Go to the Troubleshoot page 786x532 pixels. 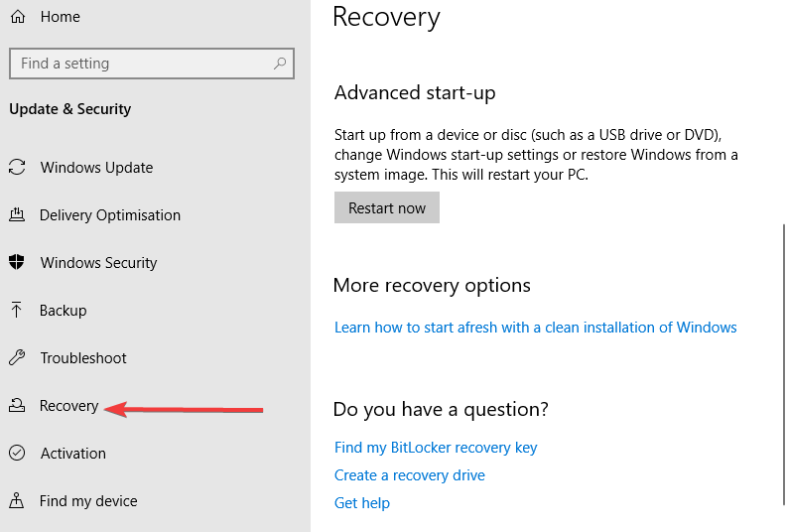click(83, 358)
